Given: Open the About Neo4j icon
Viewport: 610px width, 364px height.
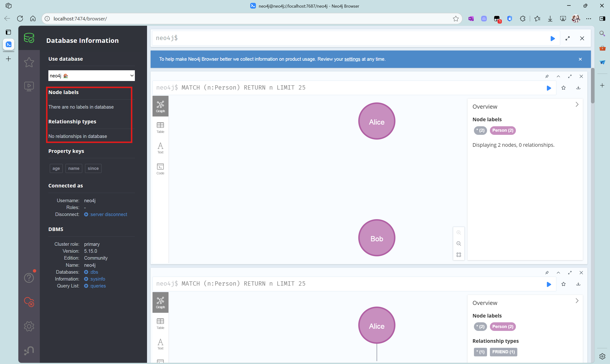Looking at the screenshot, I should 29,350.
